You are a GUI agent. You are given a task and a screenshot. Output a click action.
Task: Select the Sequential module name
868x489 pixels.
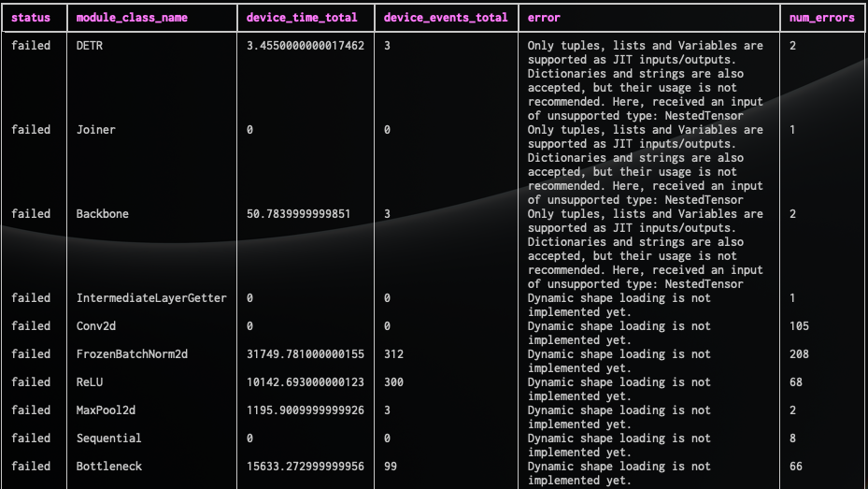point(109,439)
